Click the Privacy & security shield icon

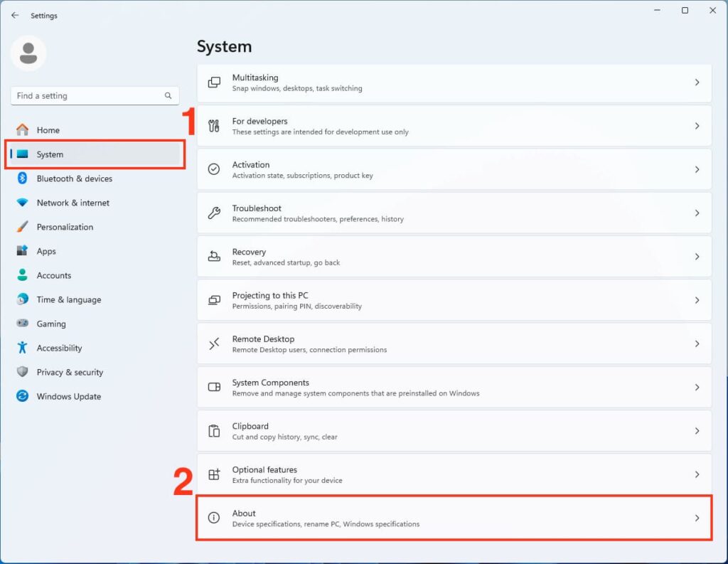(x=22, y=372)
